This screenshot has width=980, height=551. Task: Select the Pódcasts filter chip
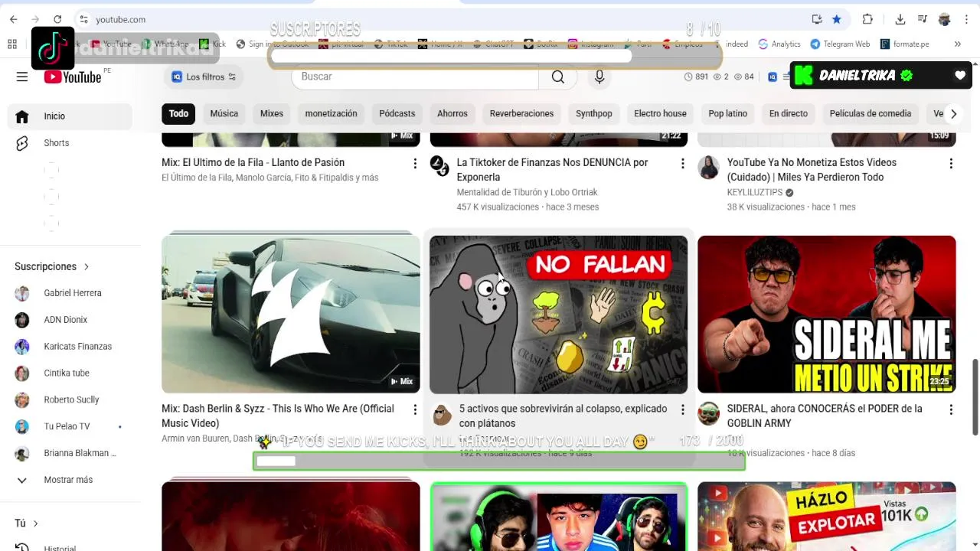[x=397, y=113]
